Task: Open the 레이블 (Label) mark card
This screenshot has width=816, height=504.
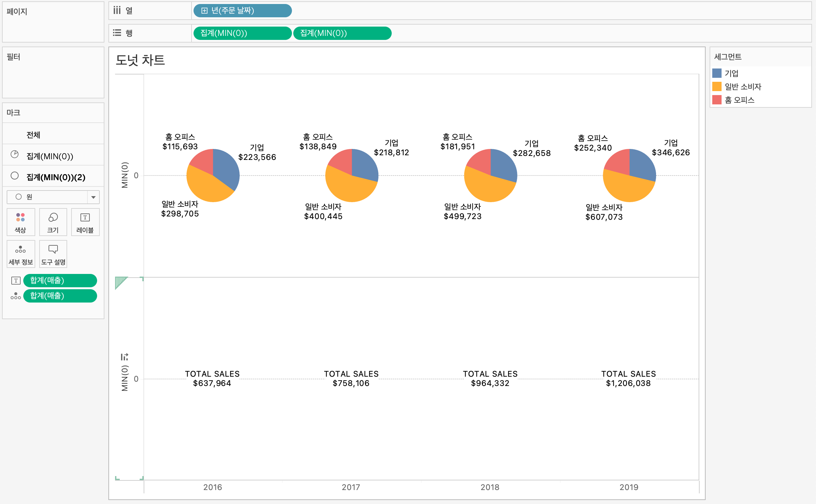Action: point(85,222)
